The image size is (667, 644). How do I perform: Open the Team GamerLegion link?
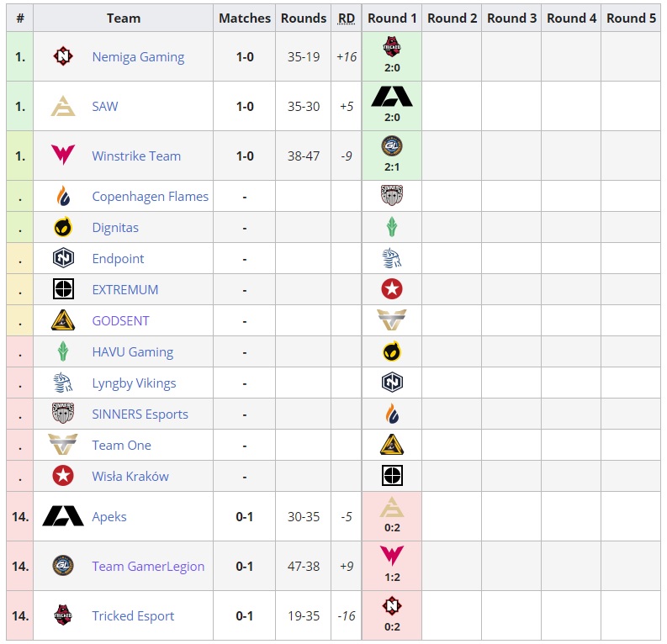[148, 567]
